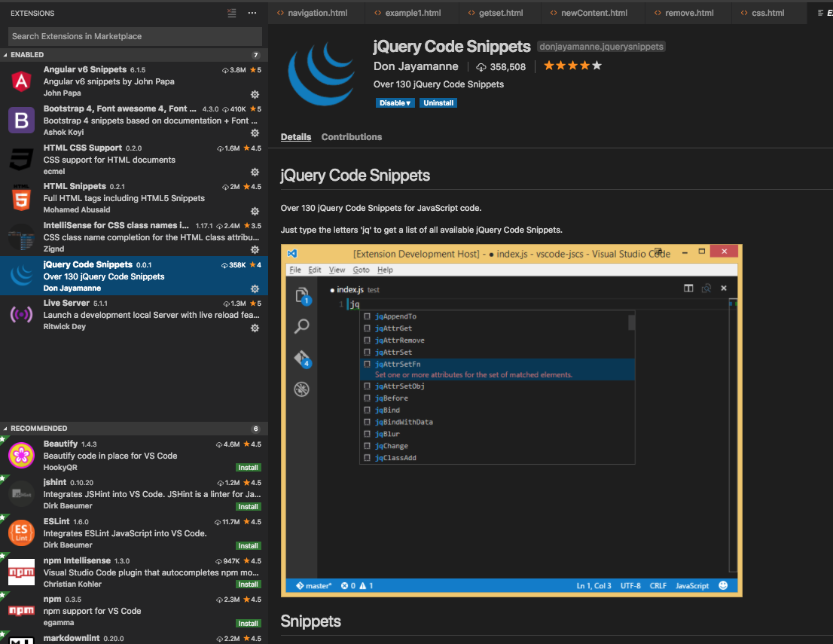Open gear settings for HTML CSS Support
Screen dimensions: 833x644
coord(255,172)
